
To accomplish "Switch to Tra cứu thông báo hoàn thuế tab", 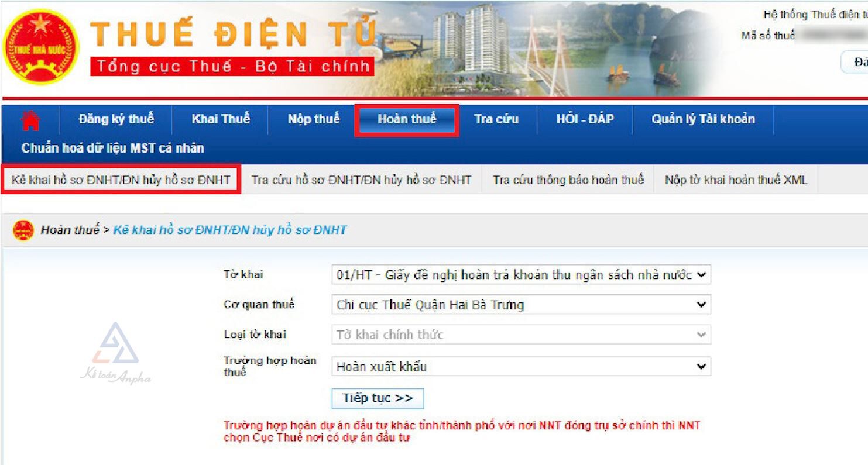I will pos(568,180).
